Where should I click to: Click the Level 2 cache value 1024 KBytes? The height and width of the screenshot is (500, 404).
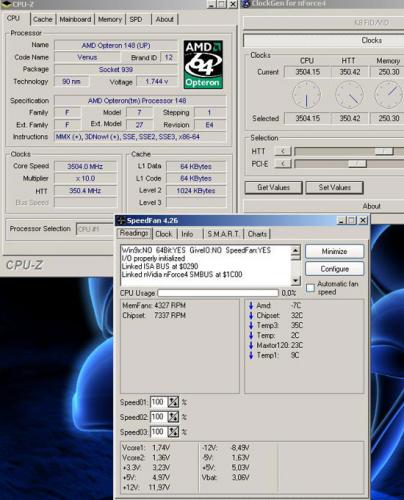pos(196,191)
